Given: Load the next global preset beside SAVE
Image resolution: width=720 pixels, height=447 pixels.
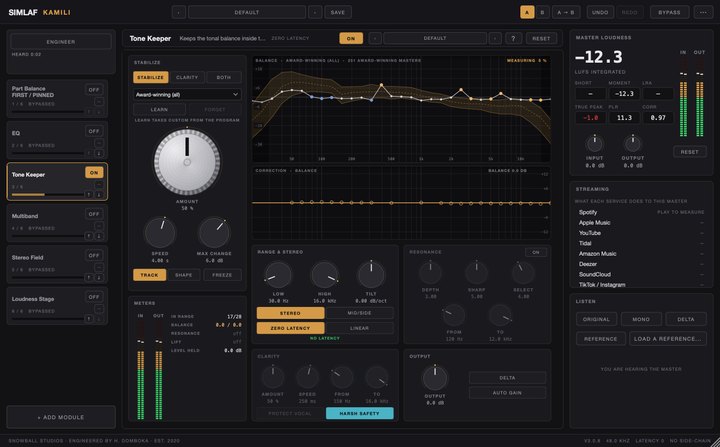Looking at the screenshot, I should tap(315, 12).
